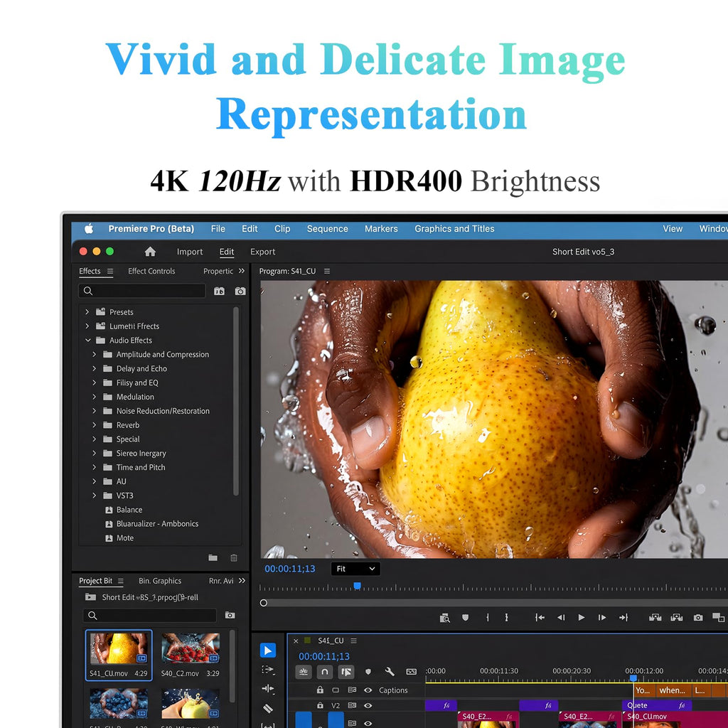Click the Effects search field
728x728 pixels.
(142, 291)
